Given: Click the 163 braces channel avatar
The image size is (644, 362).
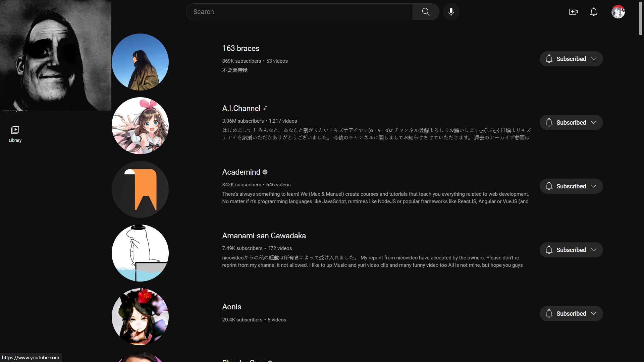Looking at the screenshot, I should pyautogui.click(x=140, y=62).
